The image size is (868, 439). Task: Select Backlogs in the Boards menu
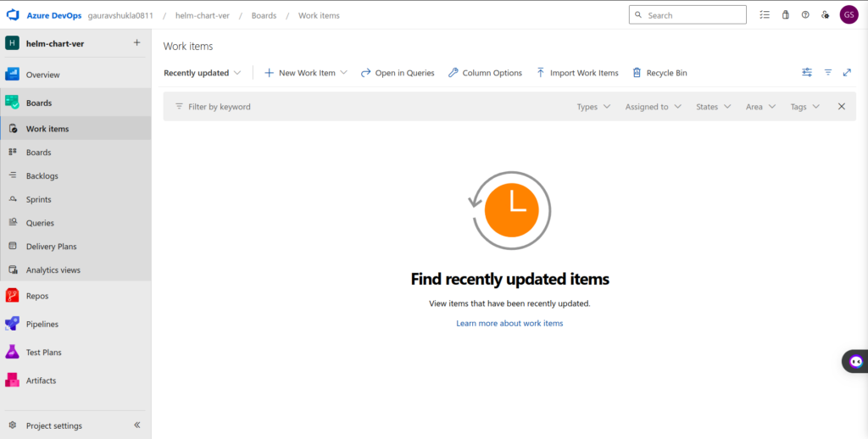pos(42,176)
